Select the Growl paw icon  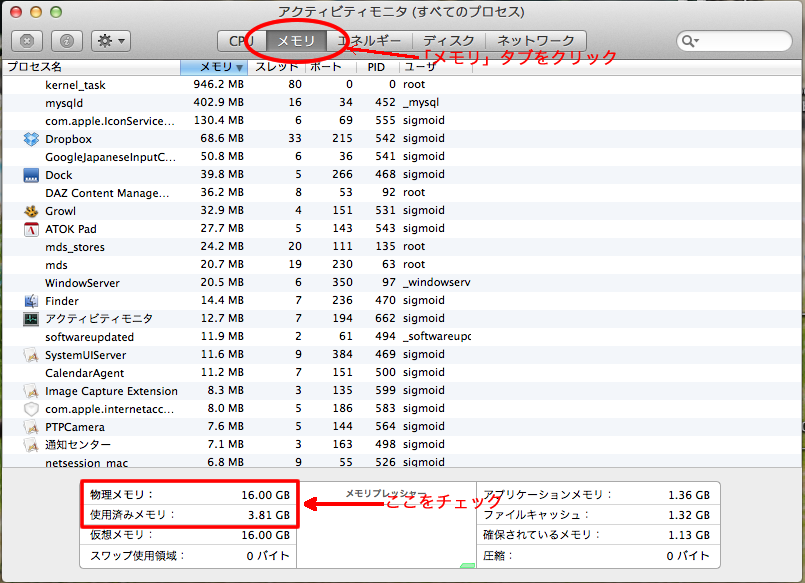(x=31, y=211)
